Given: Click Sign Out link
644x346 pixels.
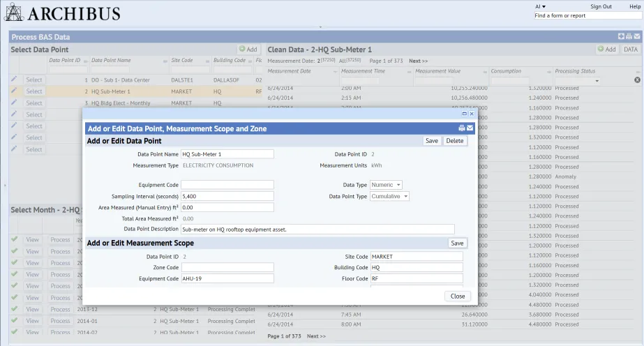Looking at the screenshot, I should [x=601, y=6].
